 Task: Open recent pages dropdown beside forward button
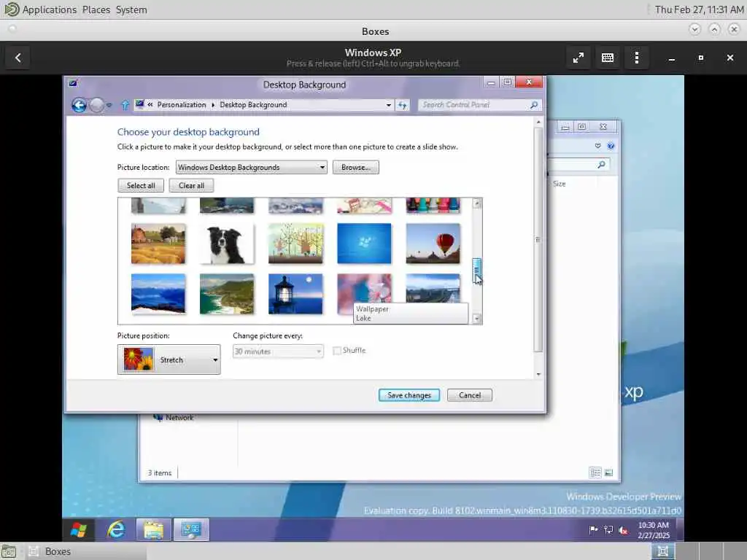pos(109,105)
